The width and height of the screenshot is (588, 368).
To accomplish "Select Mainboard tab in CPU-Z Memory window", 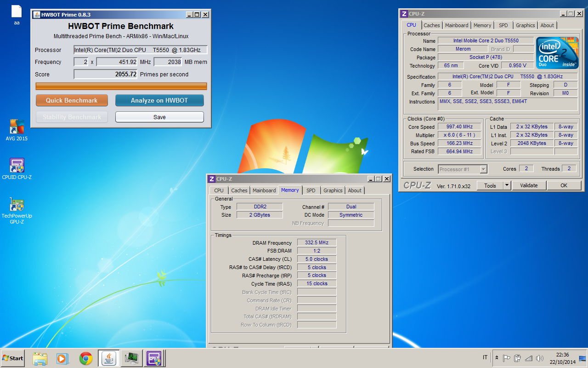I will (x=264, y=190).
